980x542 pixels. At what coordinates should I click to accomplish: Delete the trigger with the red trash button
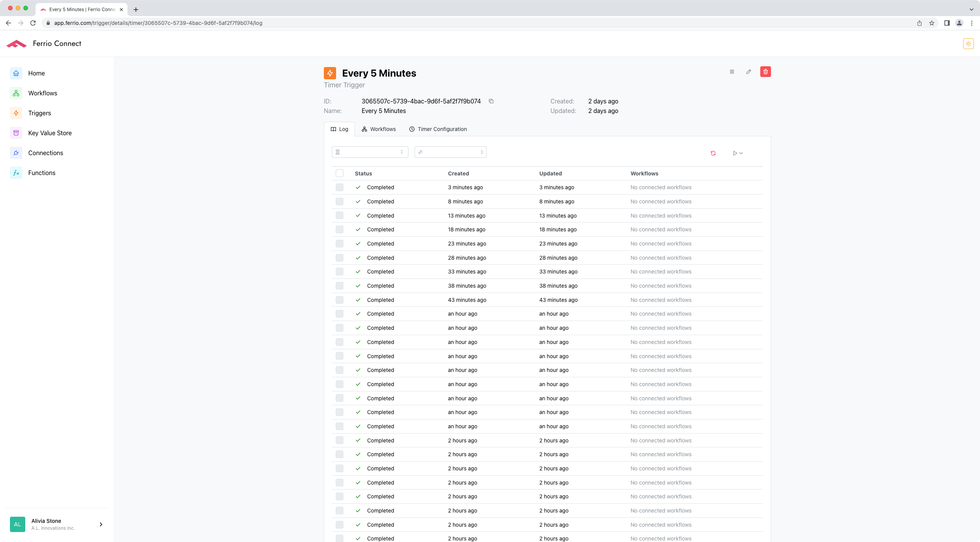point(766,72)
